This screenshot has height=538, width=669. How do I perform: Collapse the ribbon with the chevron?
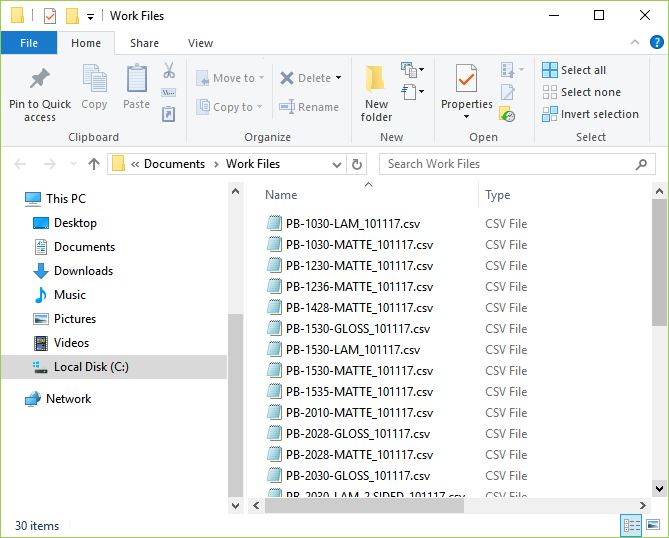point(634,43)
